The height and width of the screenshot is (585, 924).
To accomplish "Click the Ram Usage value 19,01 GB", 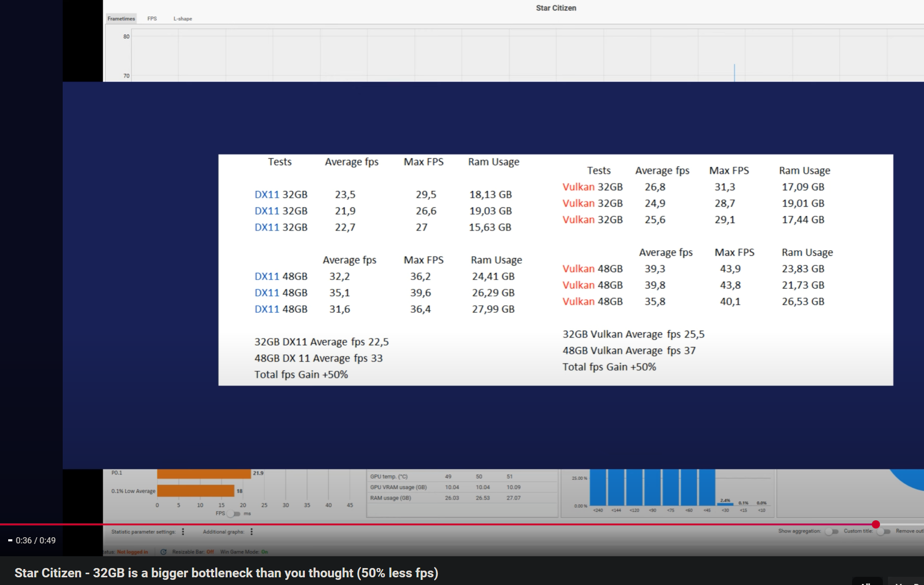I will click(x=803, y=203).
